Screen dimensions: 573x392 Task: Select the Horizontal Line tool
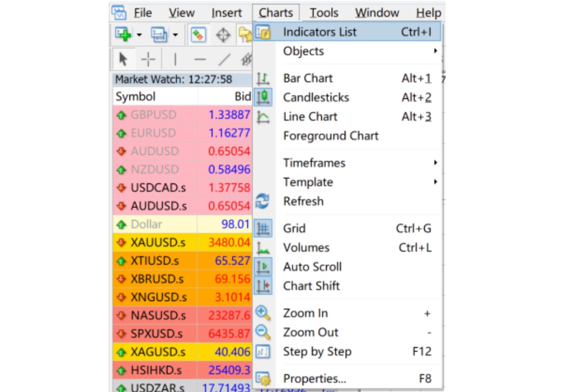coord(200,59)
